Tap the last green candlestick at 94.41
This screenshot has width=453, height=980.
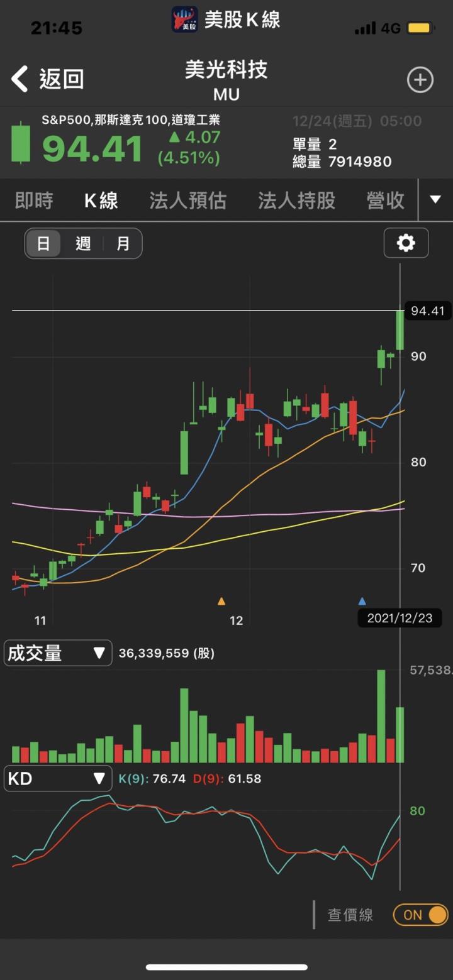click(400, 330)
